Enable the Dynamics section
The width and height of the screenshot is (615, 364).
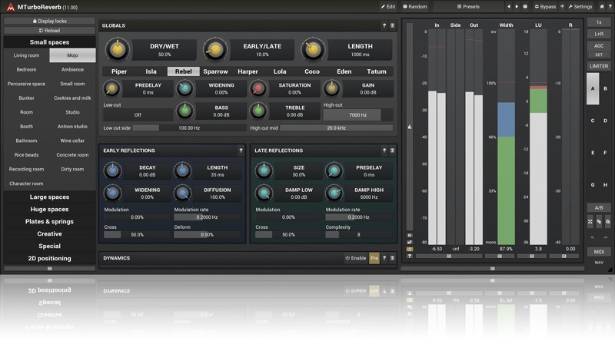click(356, 258)
